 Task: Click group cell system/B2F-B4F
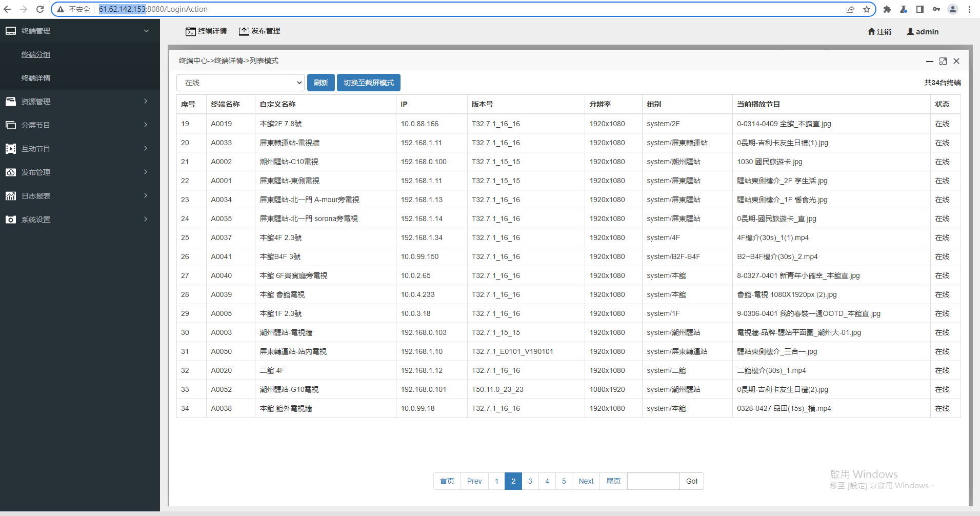click(x=673, y=256)
